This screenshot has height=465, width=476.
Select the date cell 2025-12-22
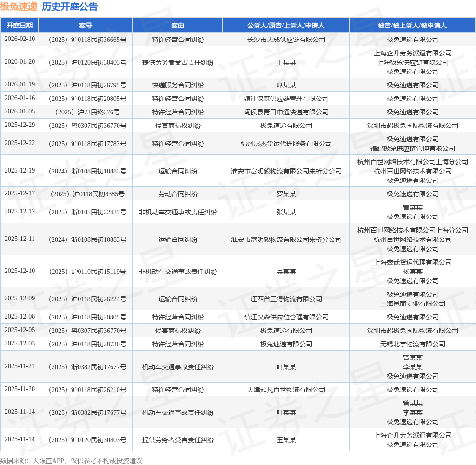click(x=20, y=143)
